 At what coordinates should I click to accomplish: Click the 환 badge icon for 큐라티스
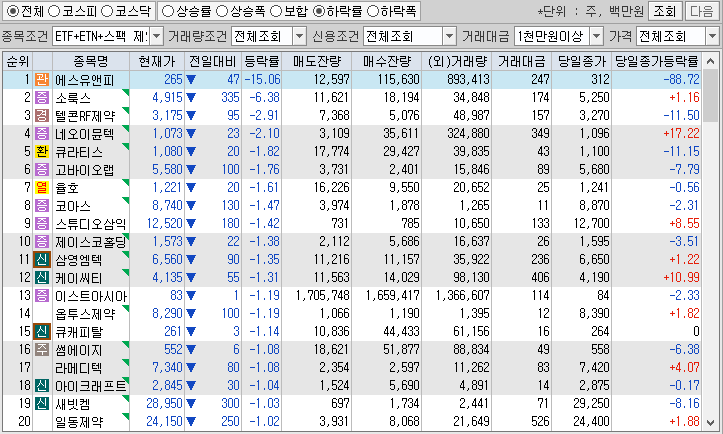point(42,151)
